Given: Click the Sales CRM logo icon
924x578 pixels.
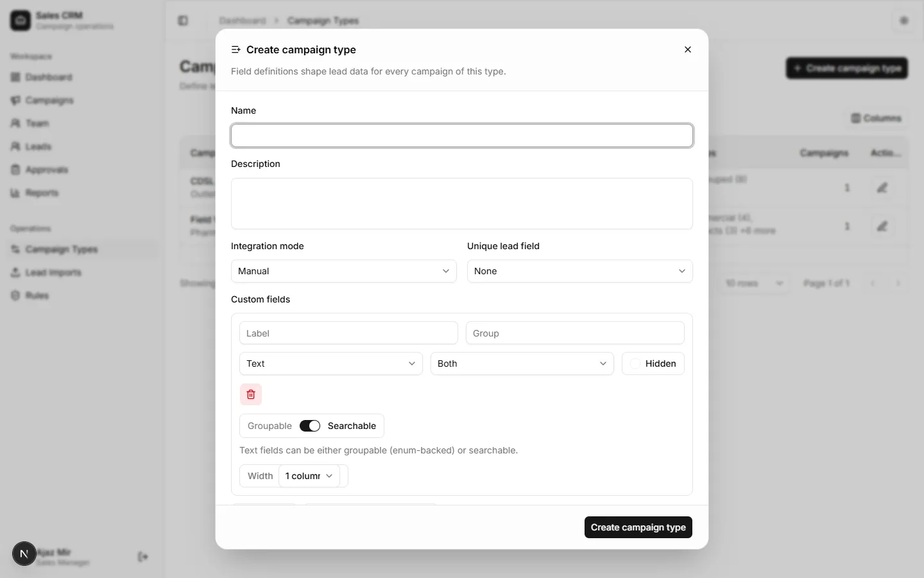Looking at the screenshot, I should coord(21,21).
